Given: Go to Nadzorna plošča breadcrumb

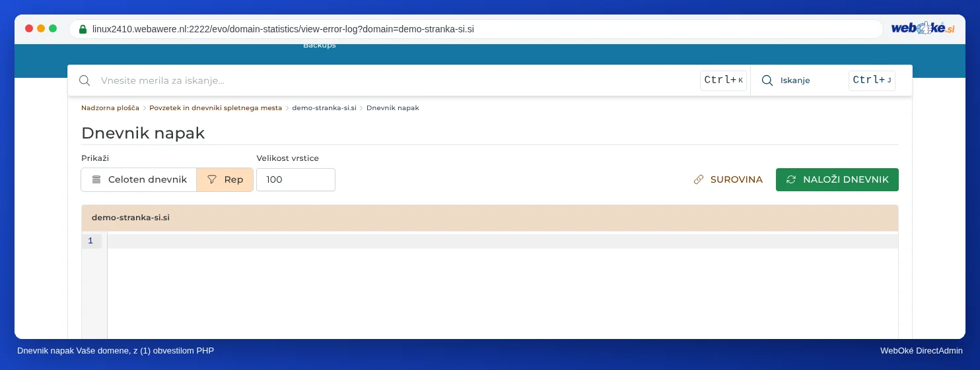Looking at the screenshot, I should [110, 108].
